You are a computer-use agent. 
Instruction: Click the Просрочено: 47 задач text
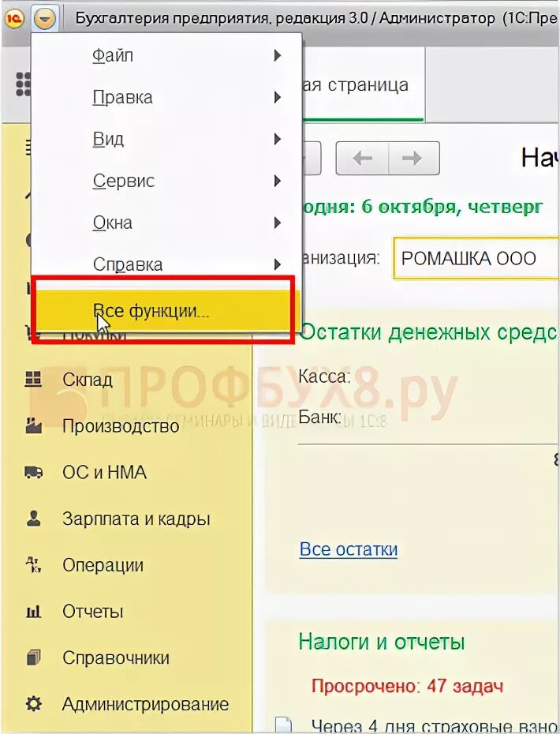(x=408, y=687)
